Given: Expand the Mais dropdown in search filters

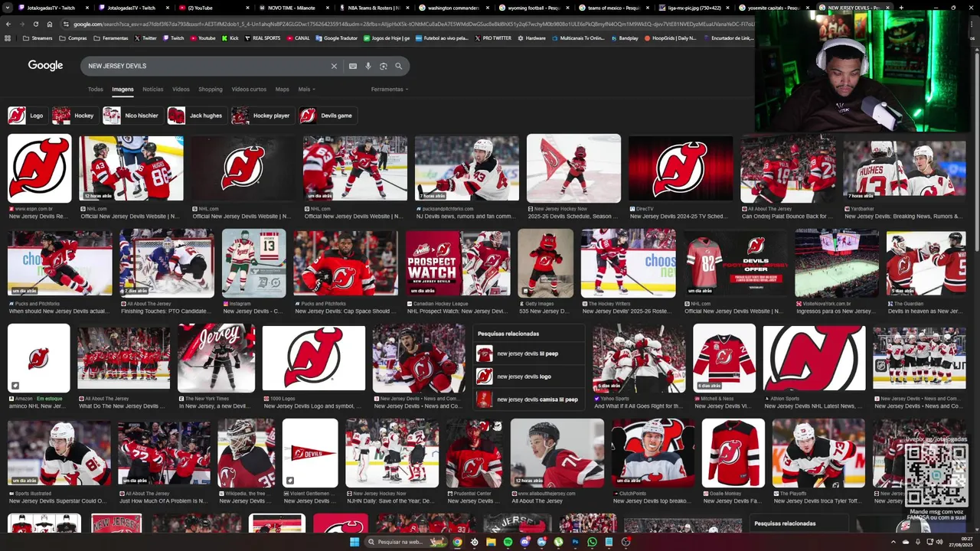Looking at the screenshot, I should (306, 89).
